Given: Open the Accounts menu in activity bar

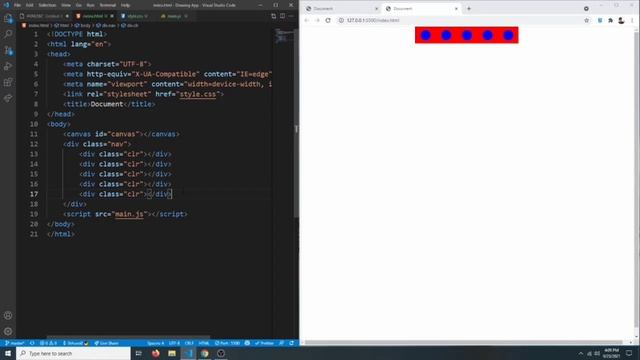Looking at the screenshot, I should coord(8,316).
